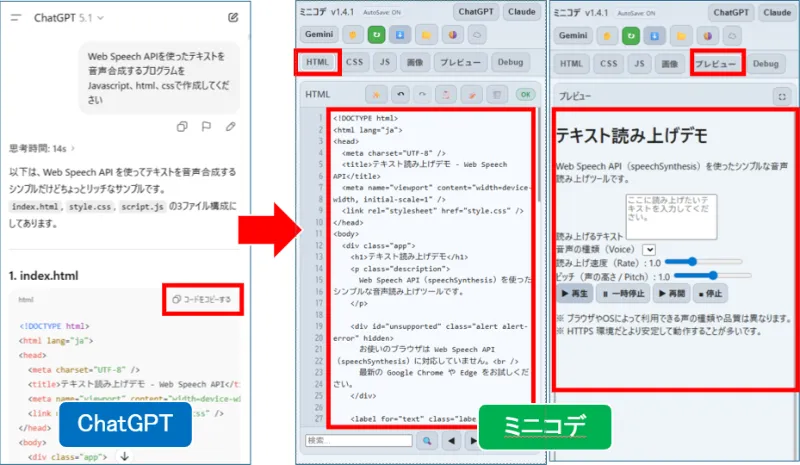Click the copy message icon under prompt

tap(182, 126)
